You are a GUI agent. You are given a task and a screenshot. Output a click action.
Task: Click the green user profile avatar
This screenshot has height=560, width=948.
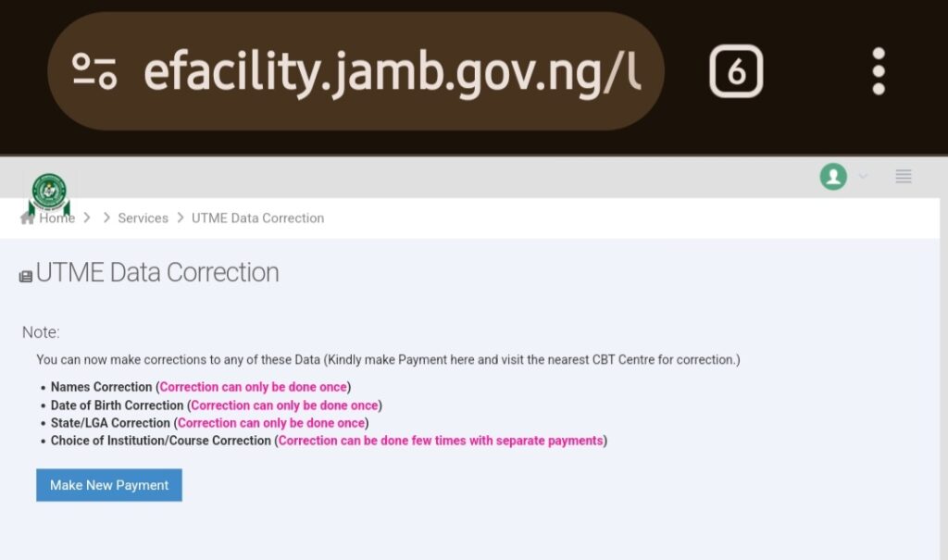833,177
